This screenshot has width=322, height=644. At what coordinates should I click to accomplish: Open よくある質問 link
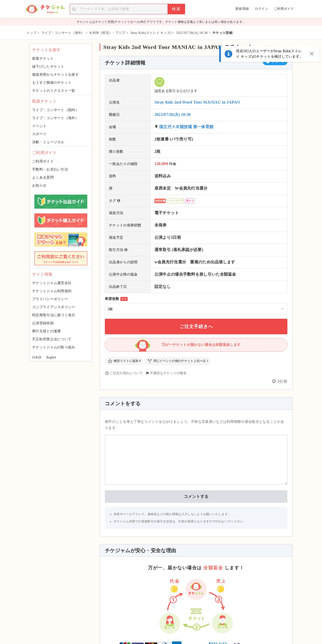[x=43, y=177]
